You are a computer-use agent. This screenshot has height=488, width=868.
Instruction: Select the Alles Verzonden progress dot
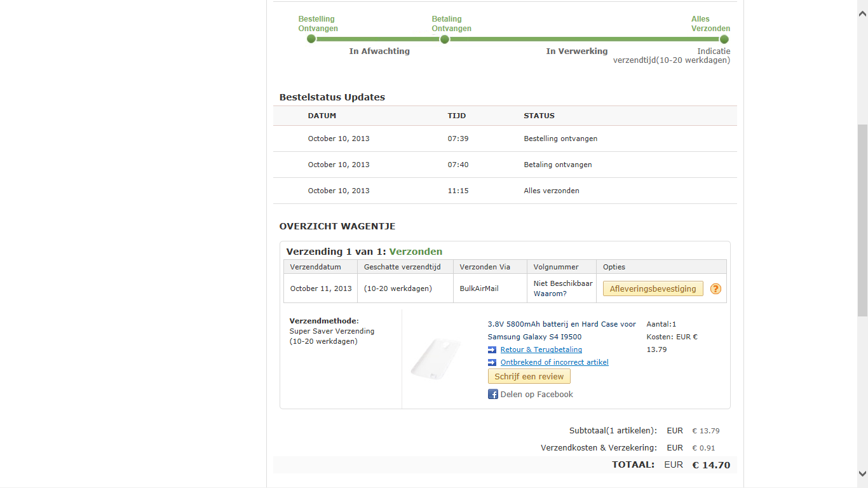tap(724, 39)
